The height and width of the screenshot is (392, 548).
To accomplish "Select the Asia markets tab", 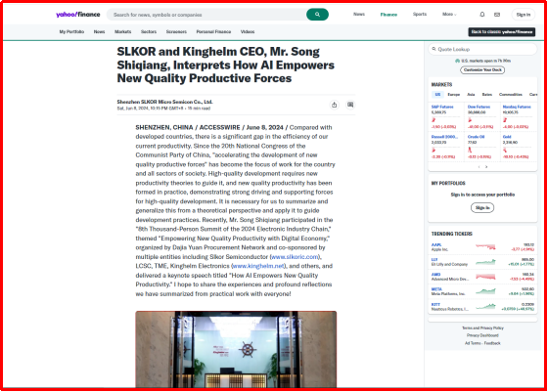I will pyautogui.click(x=471, y=94).
